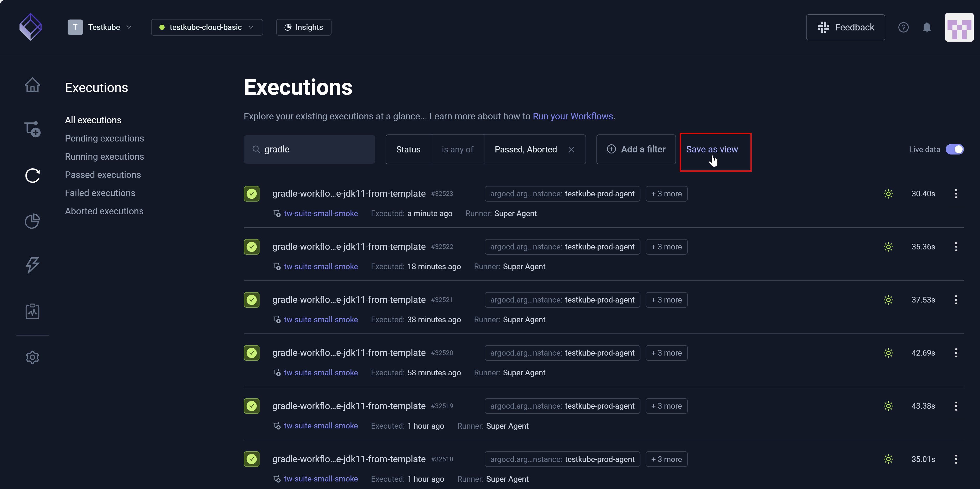Image resolution: width=980 pixels, height=489 pixels.
Task: Remove the Status filter with X
Action: 571,150
